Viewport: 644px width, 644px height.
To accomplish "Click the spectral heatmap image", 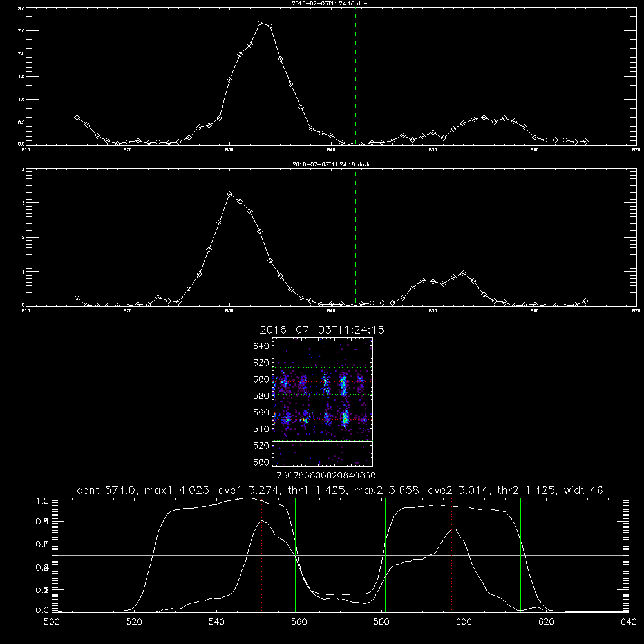I will coord(322,402).
